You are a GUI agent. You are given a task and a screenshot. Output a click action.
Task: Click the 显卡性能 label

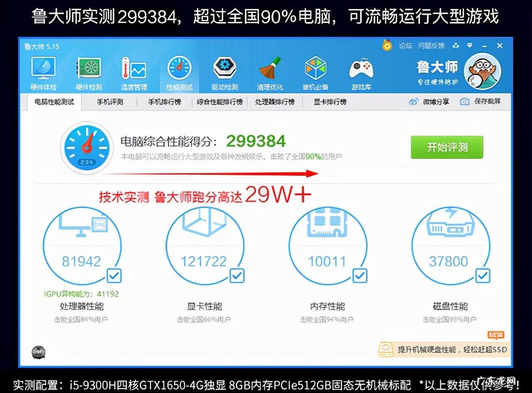click(204, 307)
